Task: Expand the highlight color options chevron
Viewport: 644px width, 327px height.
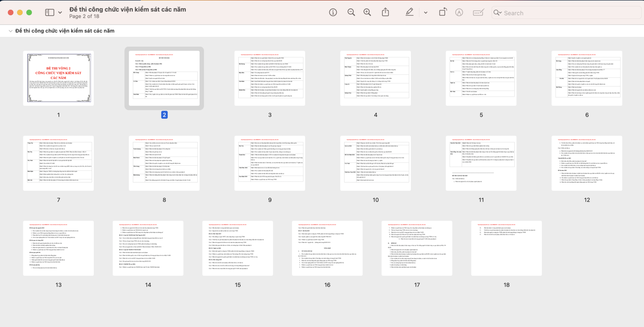Action: 425,12
